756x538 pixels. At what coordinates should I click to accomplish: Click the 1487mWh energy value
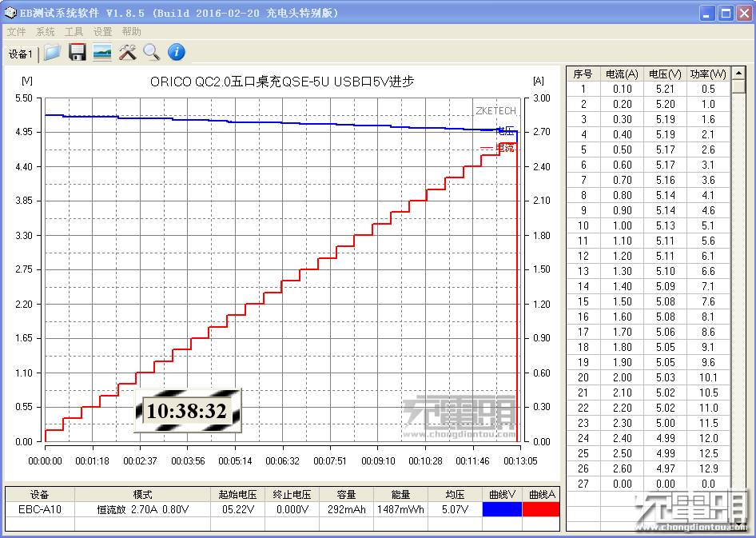[400, 509]
